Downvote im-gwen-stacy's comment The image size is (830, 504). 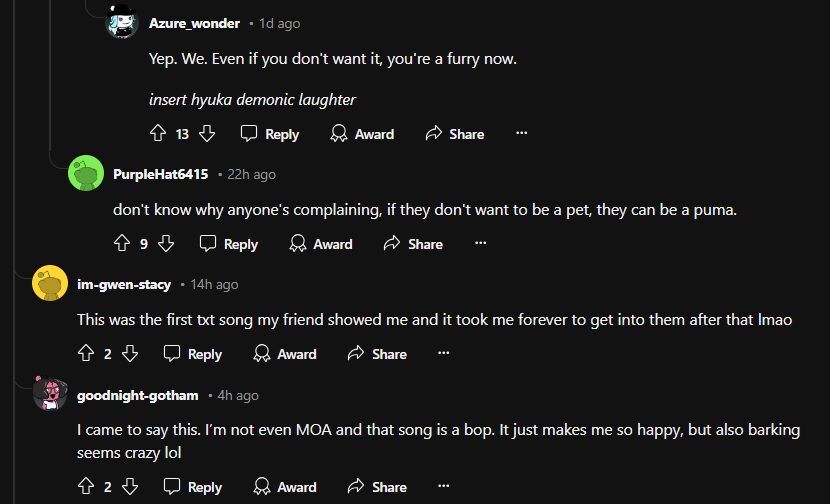point(129,354)
